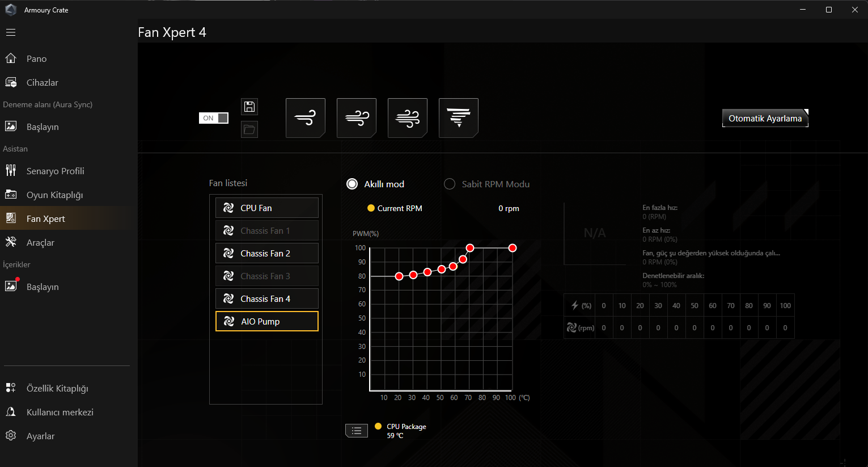Click the 0 rpm reading
868x467 pixels.
509,208
